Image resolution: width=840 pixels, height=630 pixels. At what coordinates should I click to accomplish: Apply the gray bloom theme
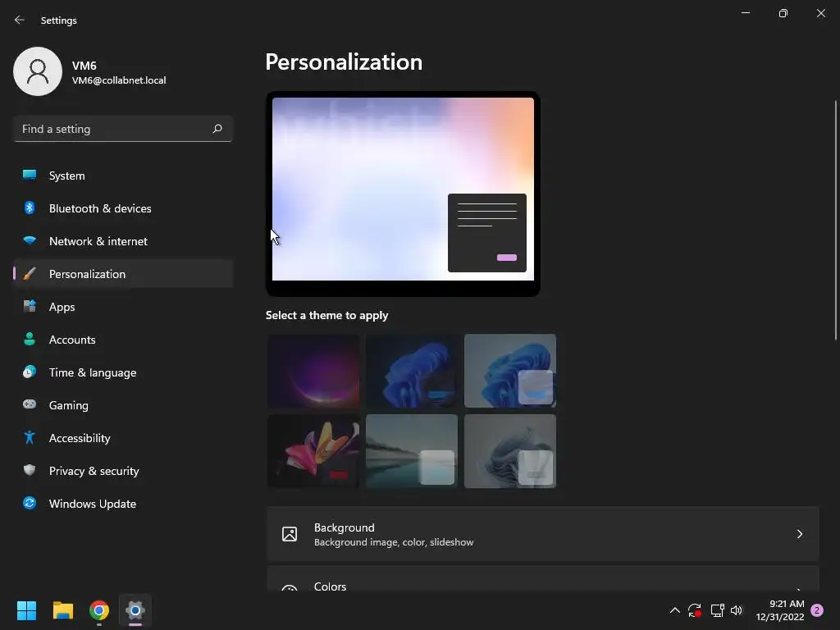point(510,451)
